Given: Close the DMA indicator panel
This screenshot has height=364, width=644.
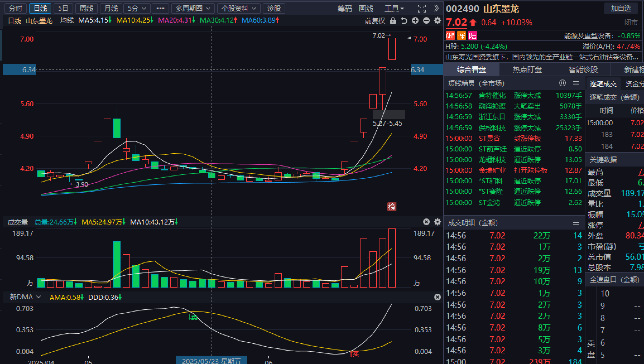Looking at the screenshot, I should [x=438, y=297].
